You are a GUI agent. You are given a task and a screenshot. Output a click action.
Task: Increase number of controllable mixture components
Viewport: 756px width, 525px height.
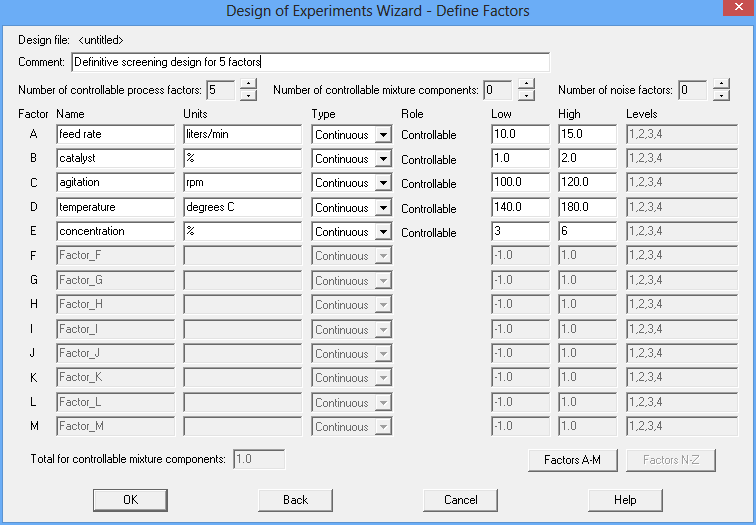coord(525,85)
